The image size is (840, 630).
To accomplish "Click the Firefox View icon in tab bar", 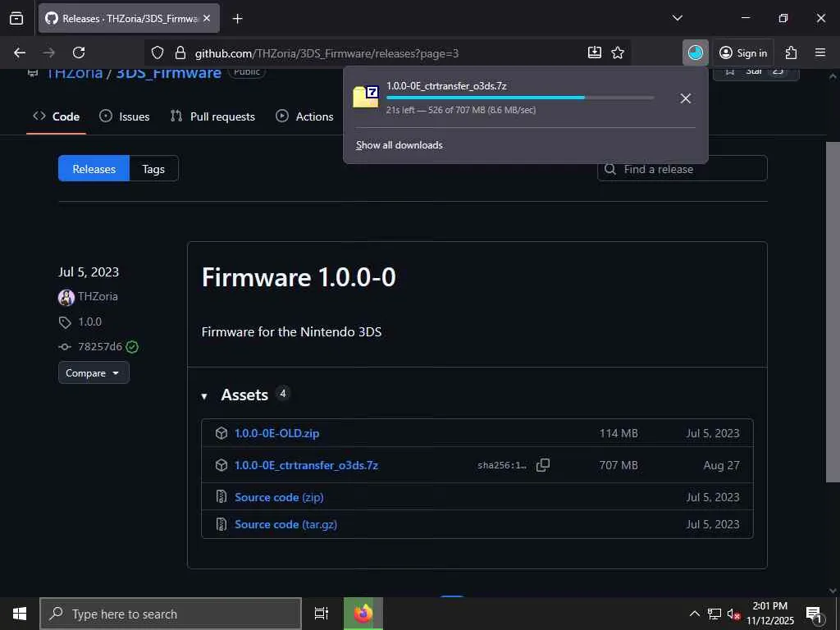I will click(x=16, y=18).
